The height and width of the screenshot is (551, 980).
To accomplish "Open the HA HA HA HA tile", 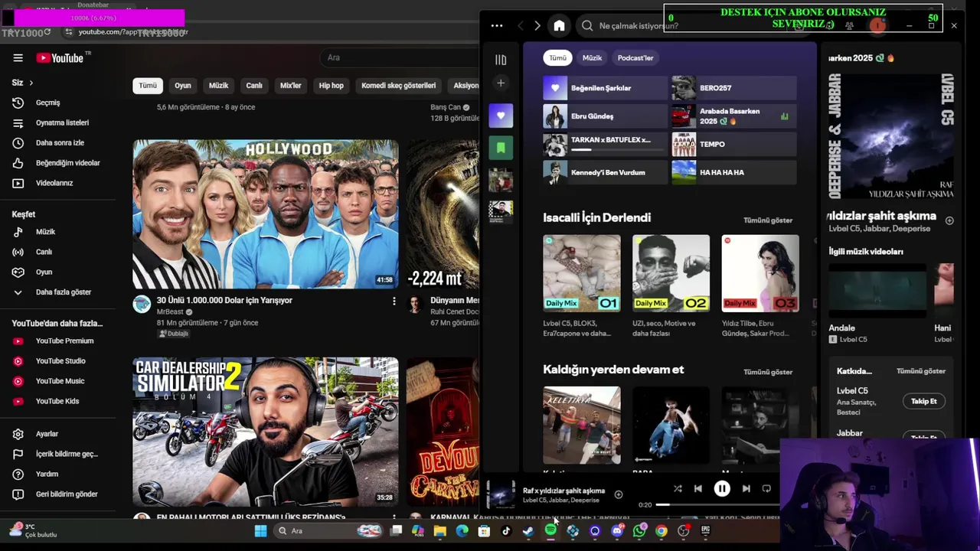I will click(x=733, y=172).
